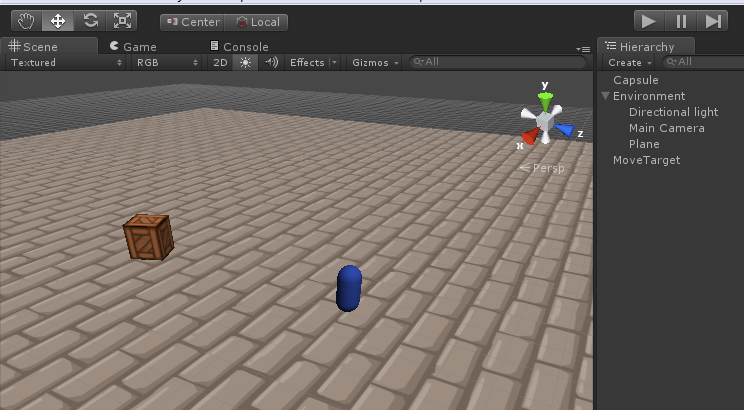
Task: Toggle scene audio speaker icon
Action: click(271, 63)
